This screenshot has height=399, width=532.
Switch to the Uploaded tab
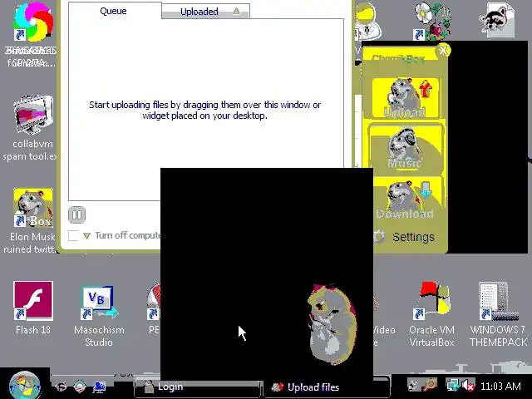[205, 12]
